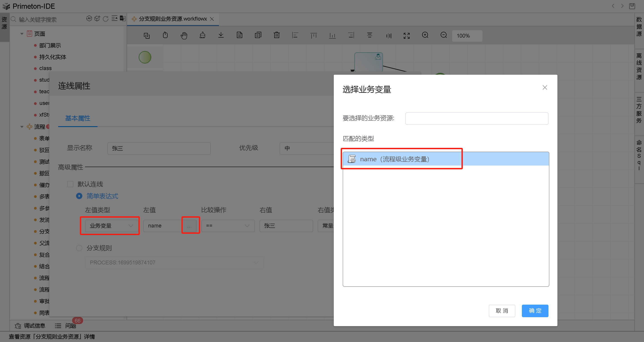Select the 分支规则 radio button
644x342 pixels.
(x=79, y=248)
